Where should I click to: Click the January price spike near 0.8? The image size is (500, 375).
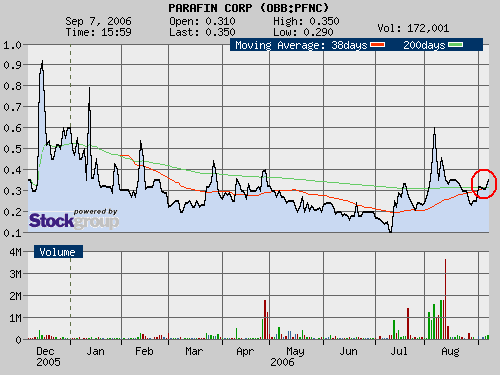pyautogui.click(x=89, y=89)
